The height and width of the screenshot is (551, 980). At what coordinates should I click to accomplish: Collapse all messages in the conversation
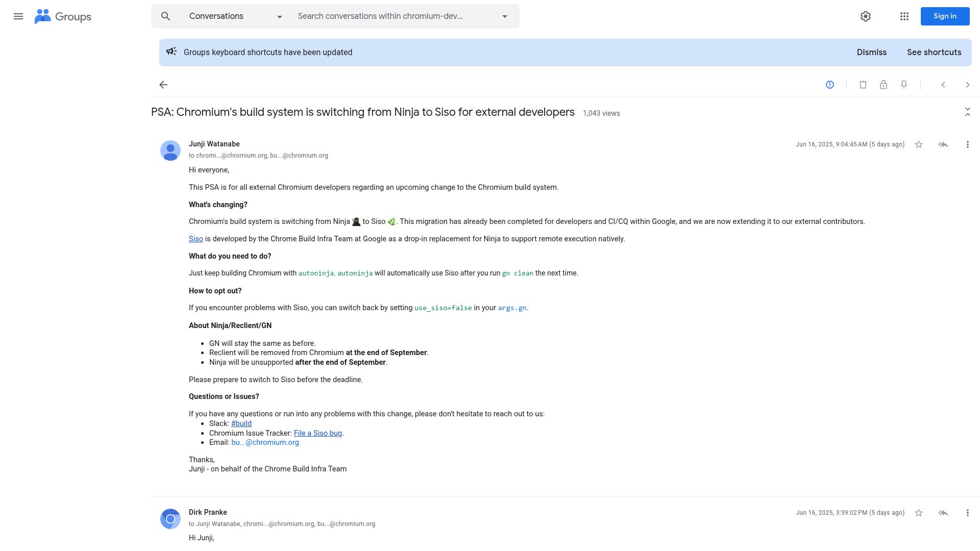(x=968, y=112)
